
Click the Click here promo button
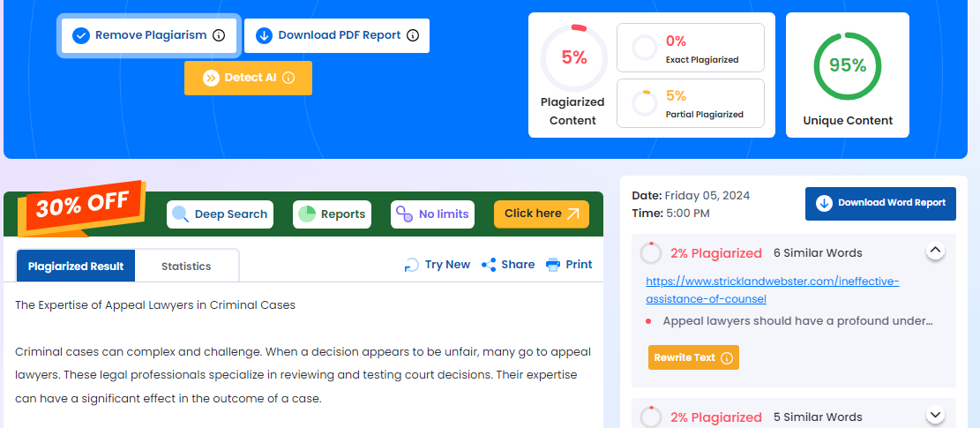click(542, 214)
